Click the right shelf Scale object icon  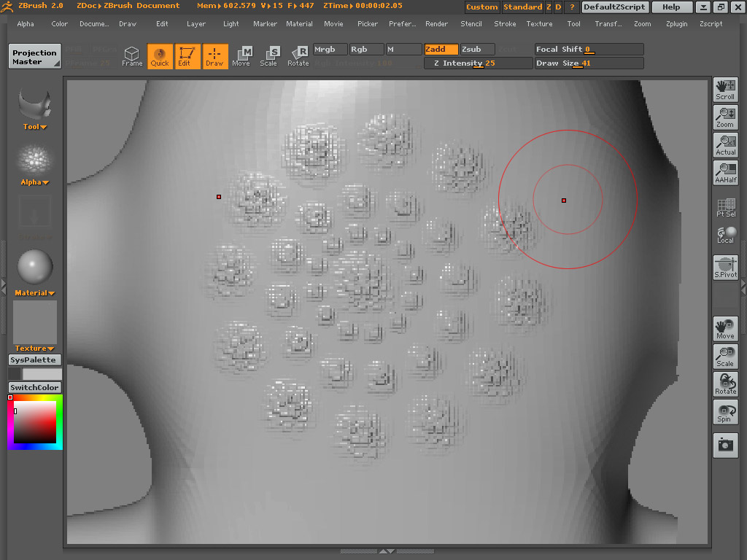pyautogui.click(x=725, y=356)
